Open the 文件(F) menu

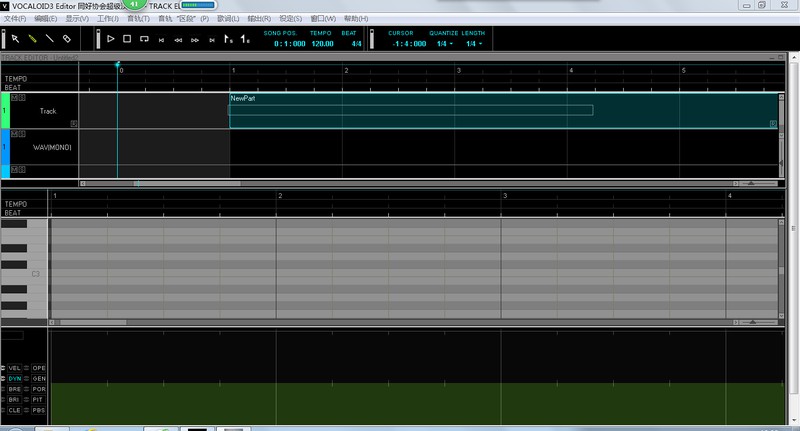15,18
